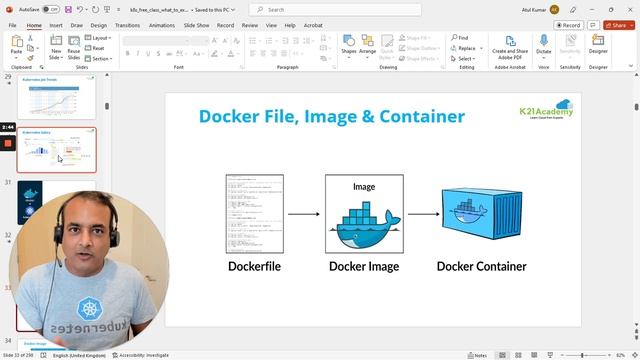Select the Kubernetes Salary slide 30 thumbnail
Screen dimensions: 640x360
tap(57, 150)
